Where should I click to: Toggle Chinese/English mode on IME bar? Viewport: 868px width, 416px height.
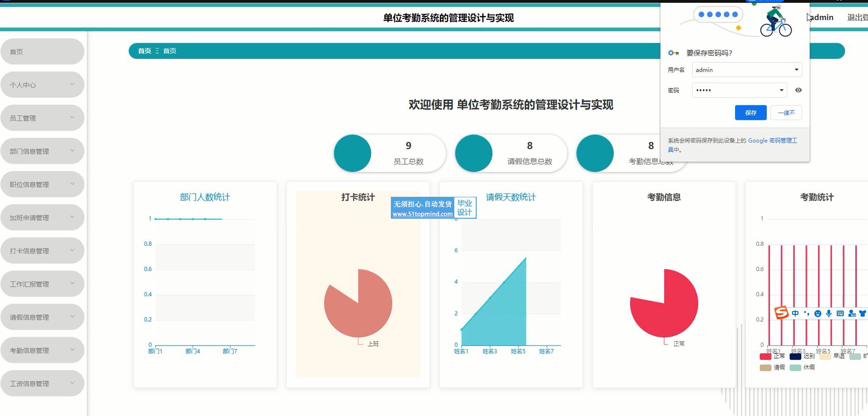795,313
